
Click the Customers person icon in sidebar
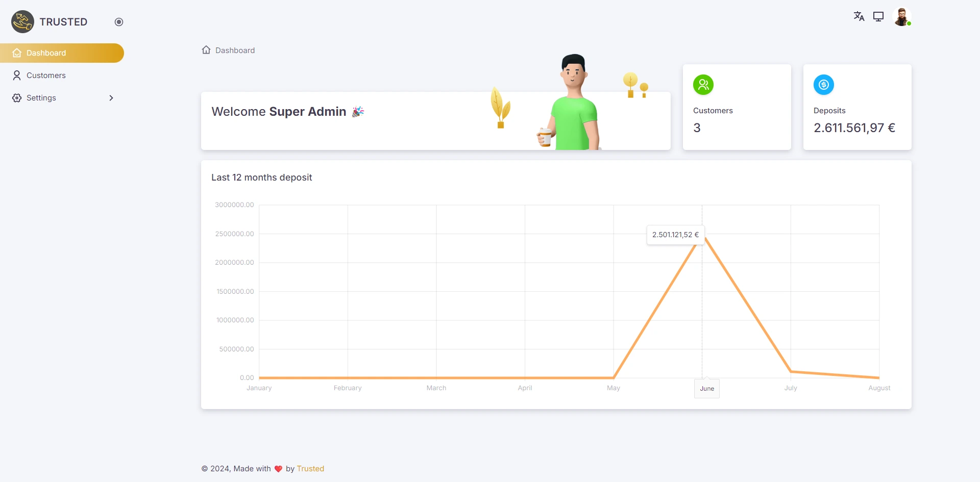(17, 75)
